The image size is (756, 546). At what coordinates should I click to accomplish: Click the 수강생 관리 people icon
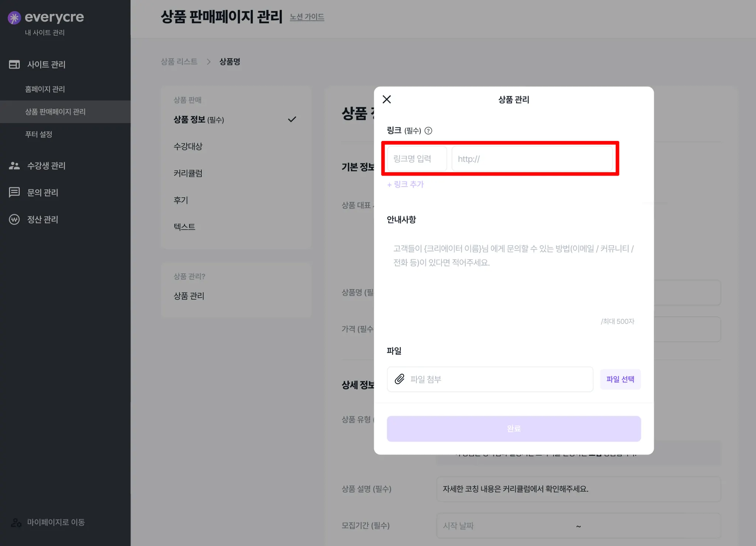(x=14, y=166)
